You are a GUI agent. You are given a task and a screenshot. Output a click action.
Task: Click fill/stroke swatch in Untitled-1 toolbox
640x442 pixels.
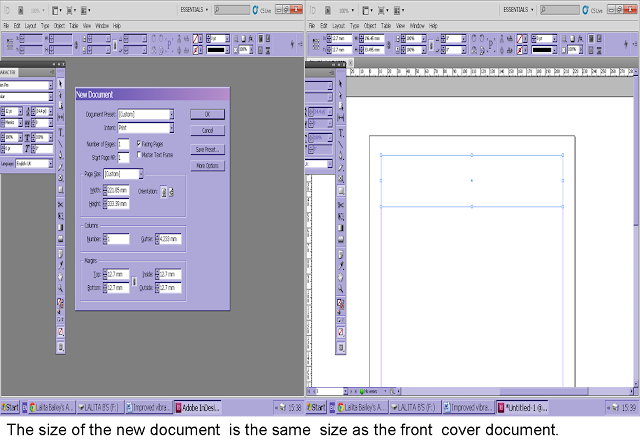[x=341, y=304]
